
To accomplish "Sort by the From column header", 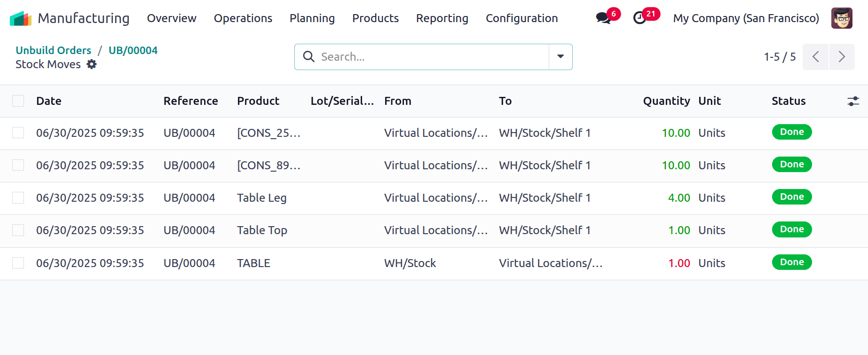I will [x=397, y=101].
